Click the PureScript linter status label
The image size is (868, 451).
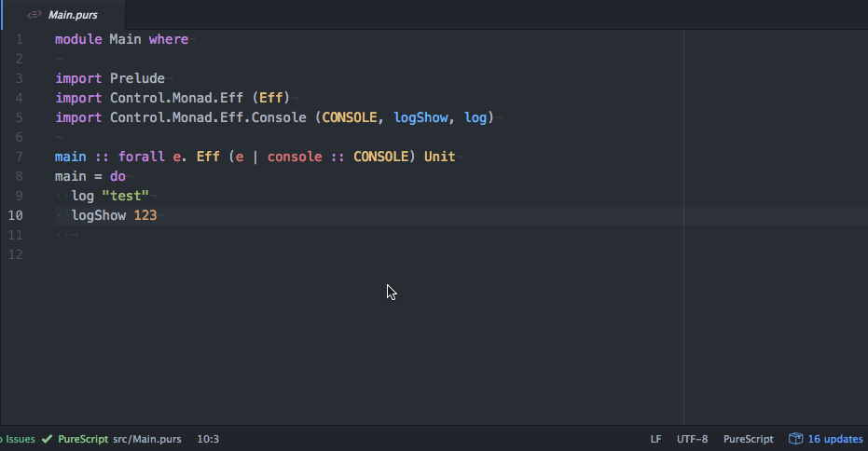click(83, 439)
